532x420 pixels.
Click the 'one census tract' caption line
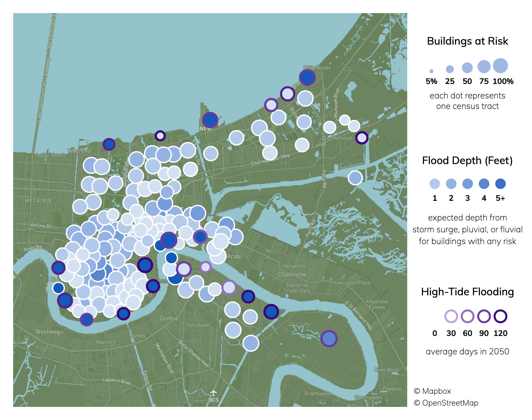pyautogui.click(x=467, y=106)
